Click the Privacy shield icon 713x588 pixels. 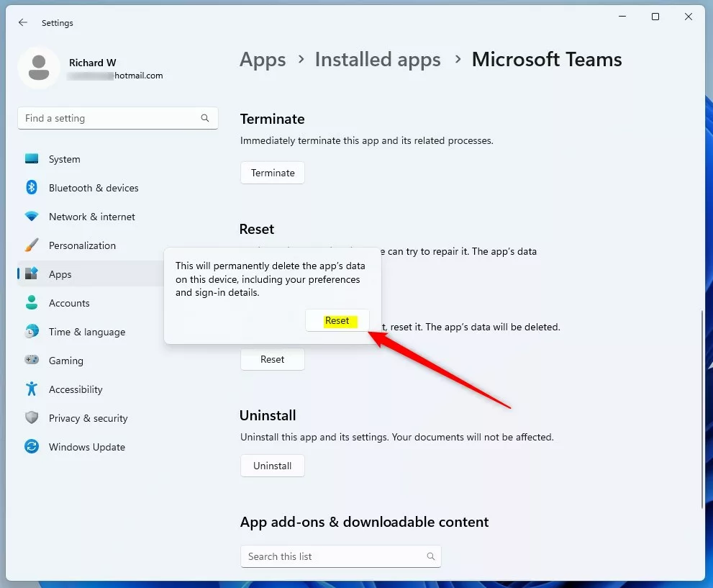(x=32, y=417)
